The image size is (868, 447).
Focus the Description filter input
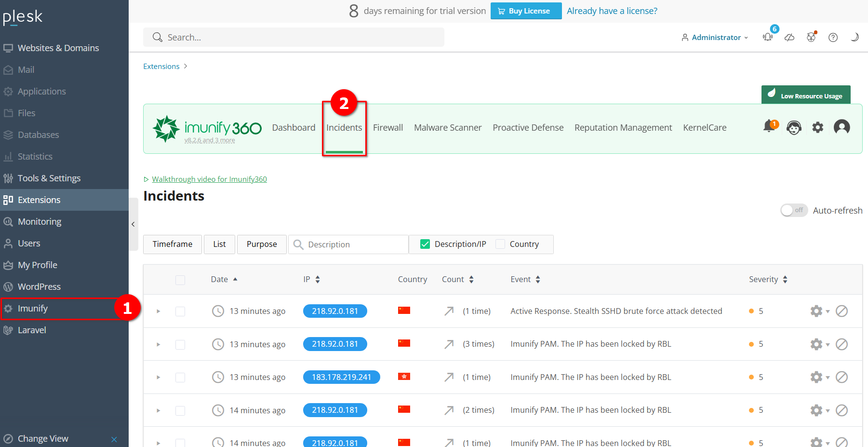[348, 244]
